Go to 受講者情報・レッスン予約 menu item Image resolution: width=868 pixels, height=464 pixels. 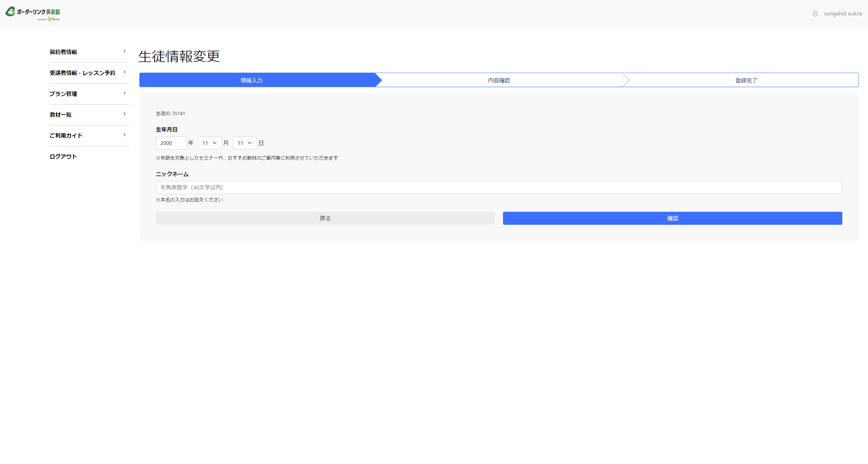[x=82, y=73]
